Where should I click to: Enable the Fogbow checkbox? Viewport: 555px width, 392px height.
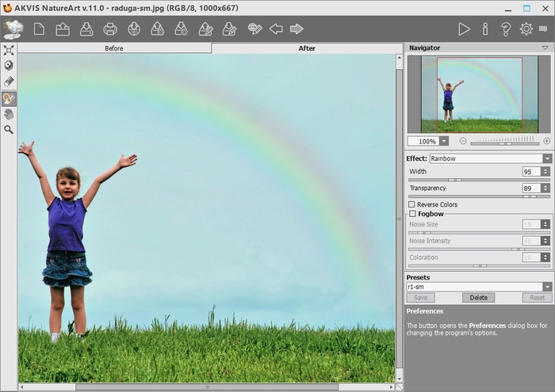point(413,214)
